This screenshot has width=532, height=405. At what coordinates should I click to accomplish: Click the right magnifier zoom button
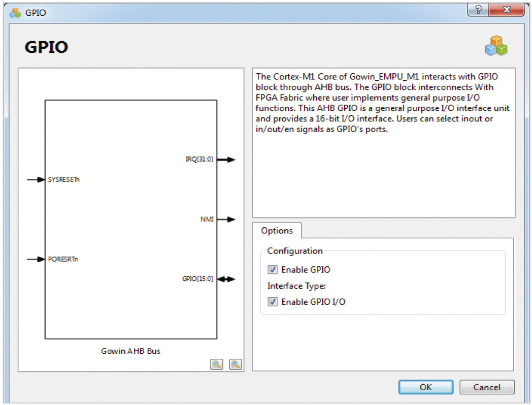235,364
